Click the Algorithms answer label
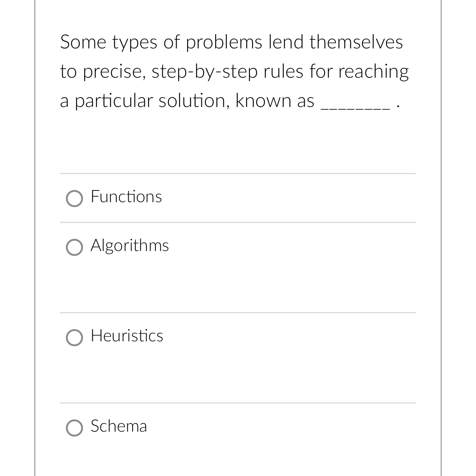The image size is (476, 476). point(129,246)
